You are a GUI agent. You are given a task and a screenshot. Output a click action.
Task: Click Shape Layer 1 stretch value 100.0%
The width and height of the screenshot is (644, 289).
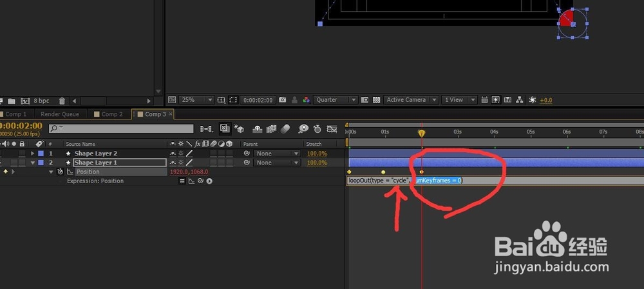coord(317,163)
